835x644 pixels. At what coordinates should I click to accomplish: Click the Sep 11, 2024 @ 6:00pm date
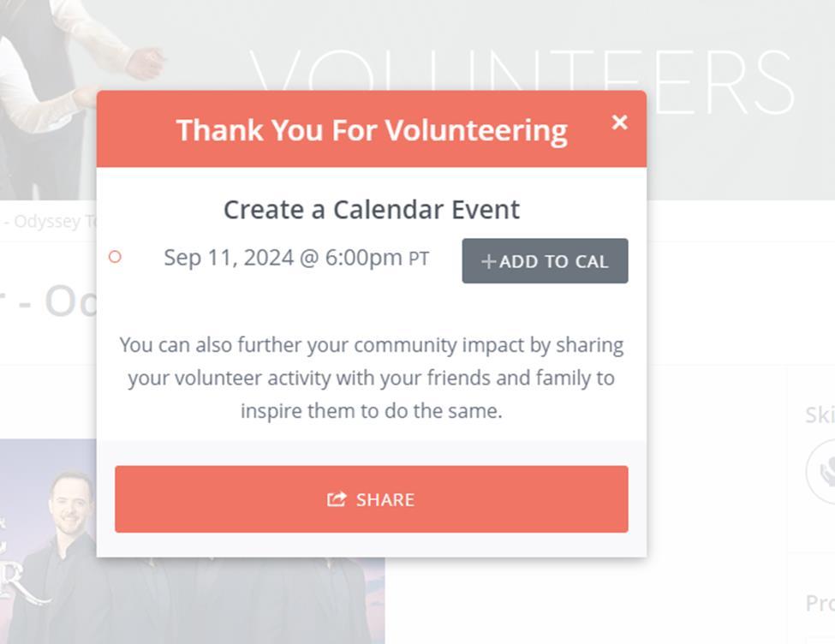pyautogui.click(x=283, y=258)
